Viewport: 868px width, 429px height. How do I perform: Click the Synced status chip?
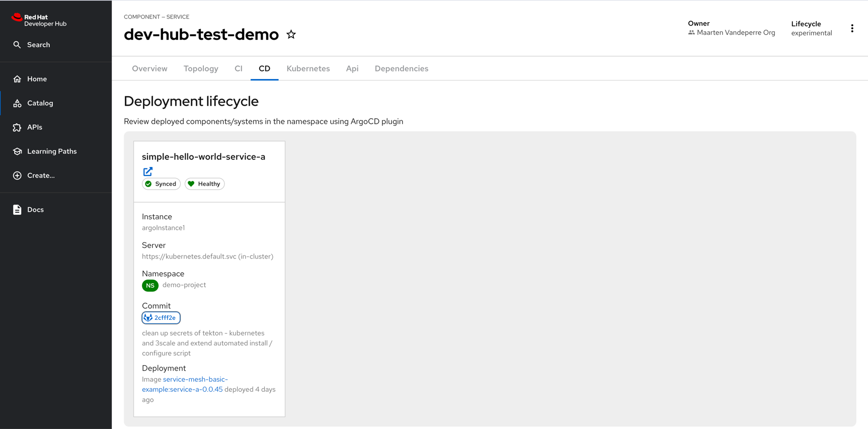coord(161,184)
